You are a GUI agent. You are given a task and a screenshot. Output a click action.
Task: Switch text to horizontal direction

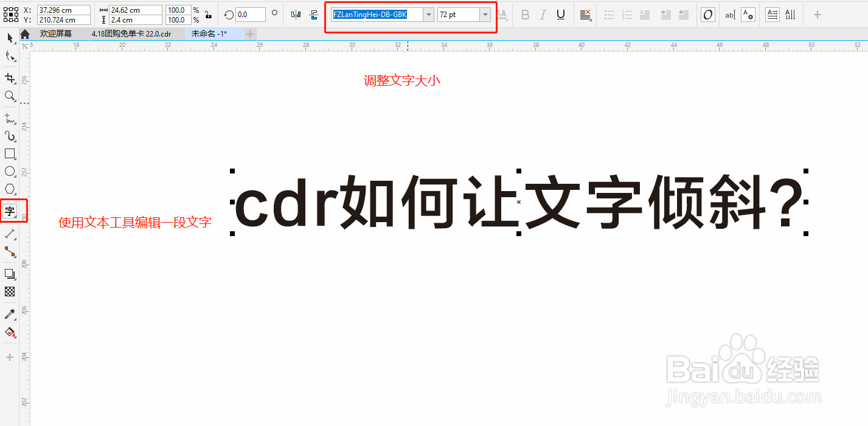tap(773, 15)
